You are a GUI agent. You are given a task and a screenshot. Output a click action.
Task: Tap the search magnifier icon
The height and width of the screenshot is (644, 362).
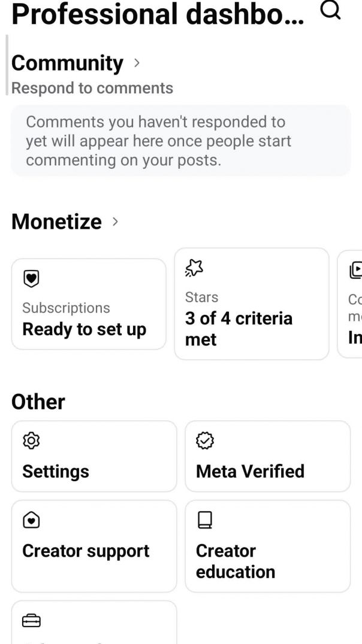[x=330, y=10]
